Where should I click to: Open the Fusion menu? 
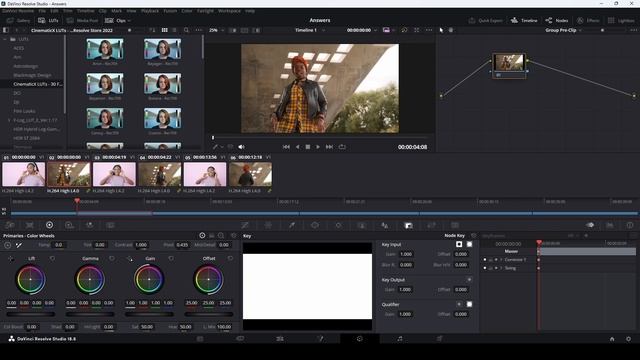[x=170, y=11]
